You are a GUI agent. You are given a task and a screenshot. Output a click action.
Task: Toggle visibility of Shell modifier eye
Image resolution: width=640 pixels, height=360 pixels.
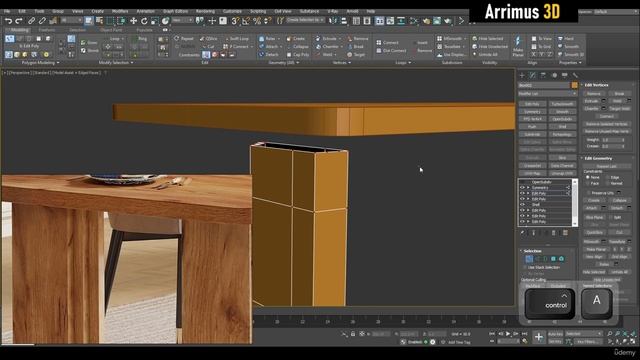point(522,204)
